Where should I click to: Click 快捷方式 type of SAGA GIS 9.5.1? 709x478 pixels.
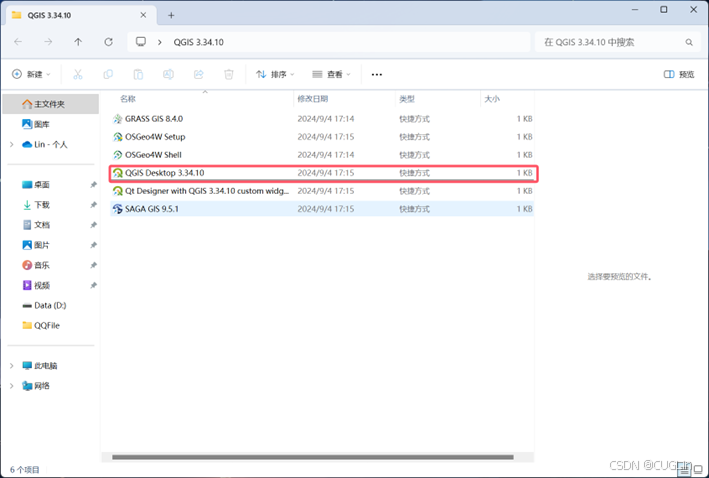[414, 209]
